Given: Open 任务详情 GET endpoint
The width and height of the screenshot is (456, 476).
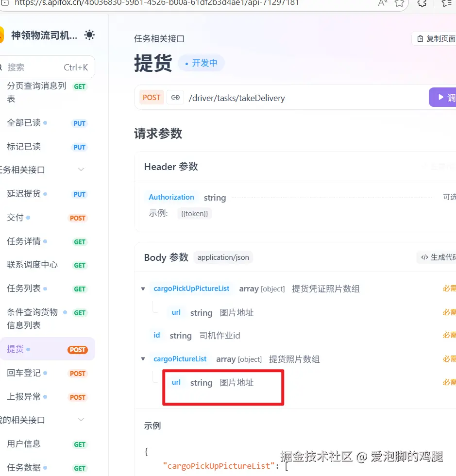Looking at the screenshot, I should point(47,242).
